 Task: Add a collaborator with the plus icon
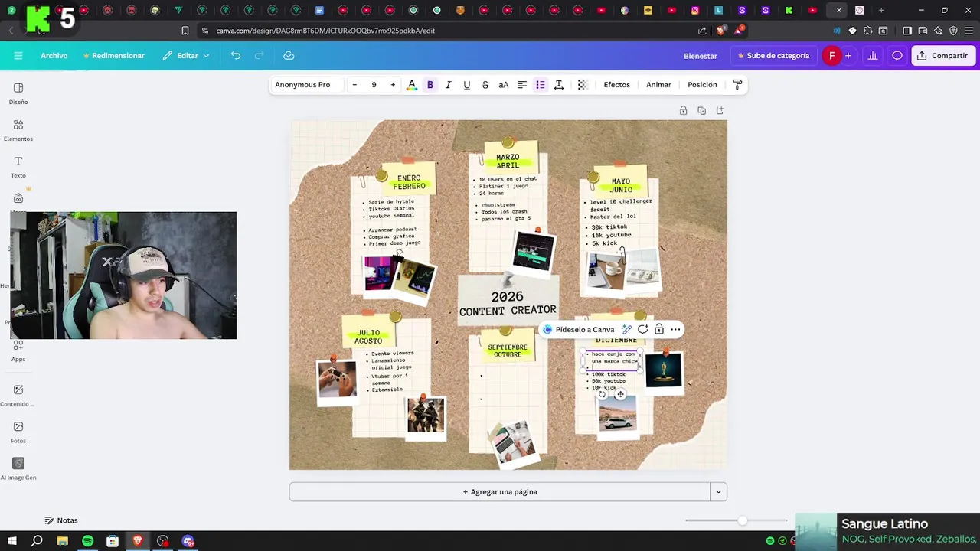coord(848,56)
